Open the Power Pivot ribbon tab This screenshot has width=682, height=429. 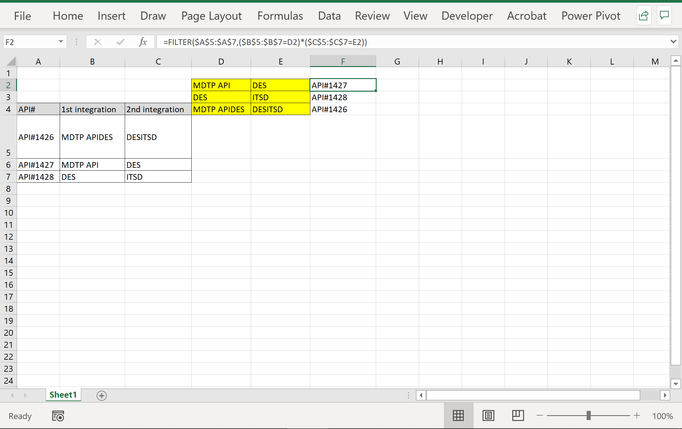[591, 16]
